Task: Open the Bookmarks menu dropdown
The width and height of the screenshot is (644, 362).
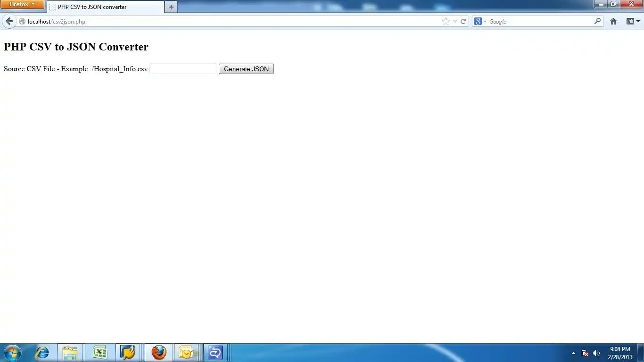Action: coord(633,21)
